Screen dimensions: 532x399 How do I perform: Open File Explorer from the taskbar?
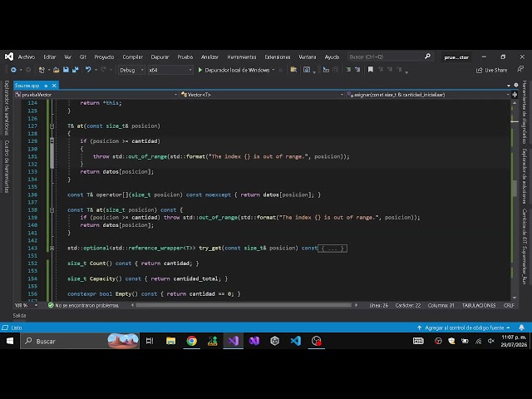tap(170, 341)
